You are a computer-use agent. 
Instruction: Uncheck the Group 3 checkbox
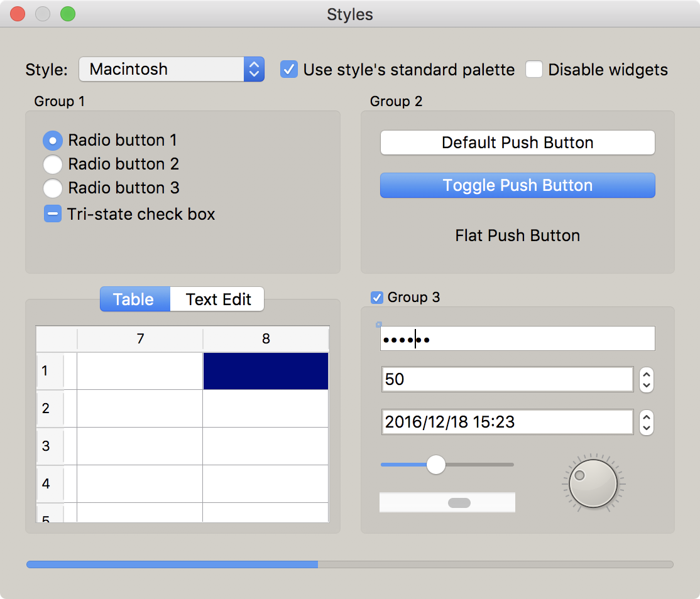tap(377, 298)
